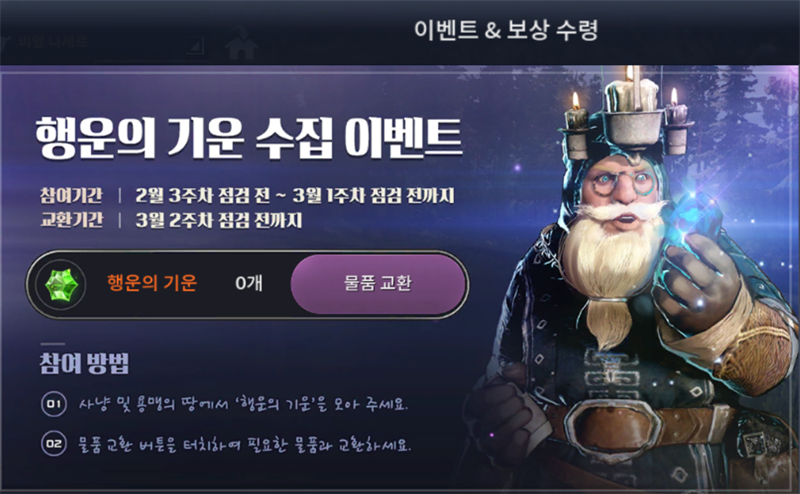This screenshot has width=800, height=494.
Task: Click the green 행운의 기운 gem icon
Action: tap(61, 285)
